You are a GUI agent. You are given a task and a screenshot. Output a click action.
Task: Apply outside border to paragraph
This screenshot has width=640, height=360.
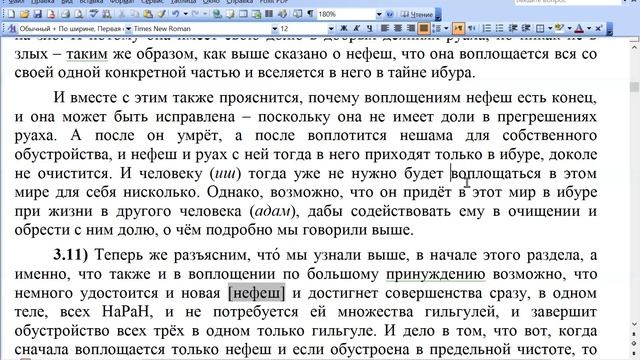click(x=540, y=28)
